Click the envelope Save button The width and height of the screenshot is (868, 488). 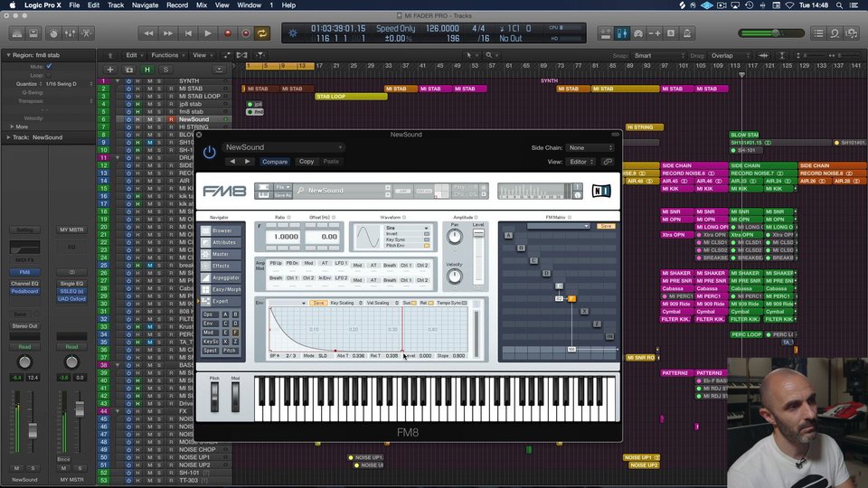(x=318, y=303)
